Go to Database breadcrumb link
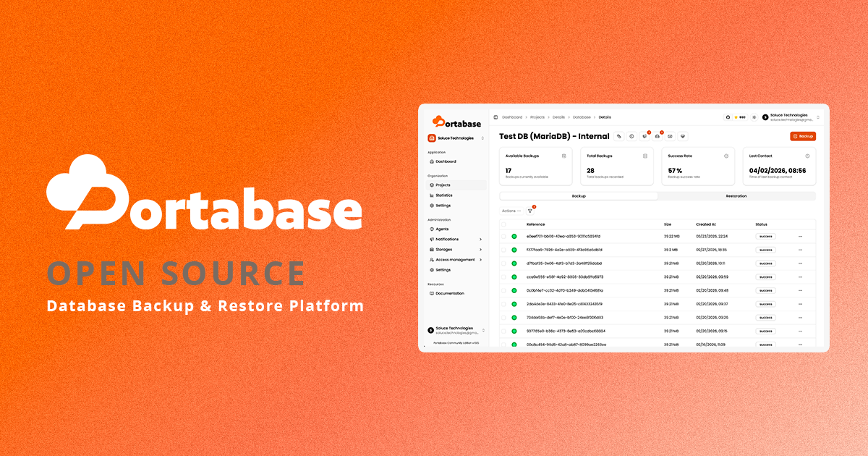Viewport: 868px width, 456px height. (582, 117)
